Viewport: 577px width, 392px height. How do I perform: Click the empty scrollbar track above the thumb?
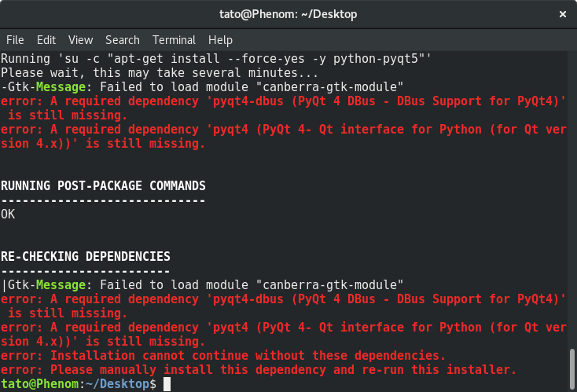[x=571, y=199]
